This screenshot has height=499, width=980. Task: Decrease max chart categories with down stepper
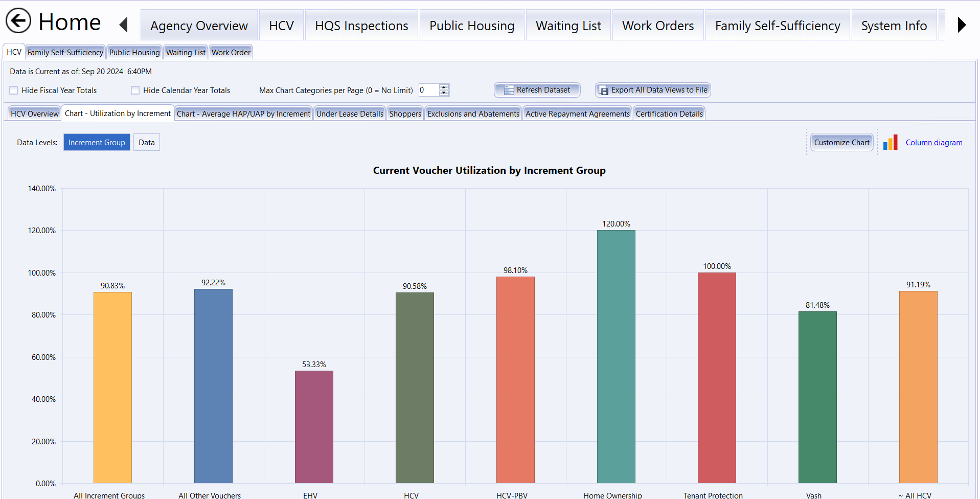(x=444, y=93)
